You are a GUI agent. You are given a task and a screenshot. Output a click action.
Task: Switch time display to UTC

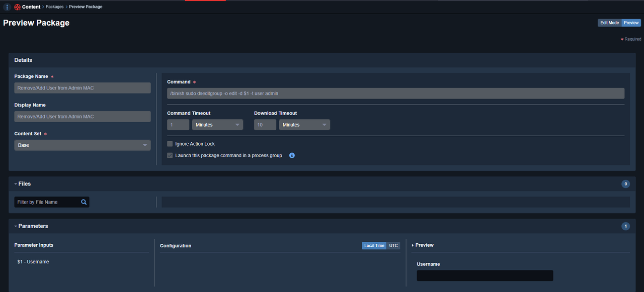coord(393,246)
